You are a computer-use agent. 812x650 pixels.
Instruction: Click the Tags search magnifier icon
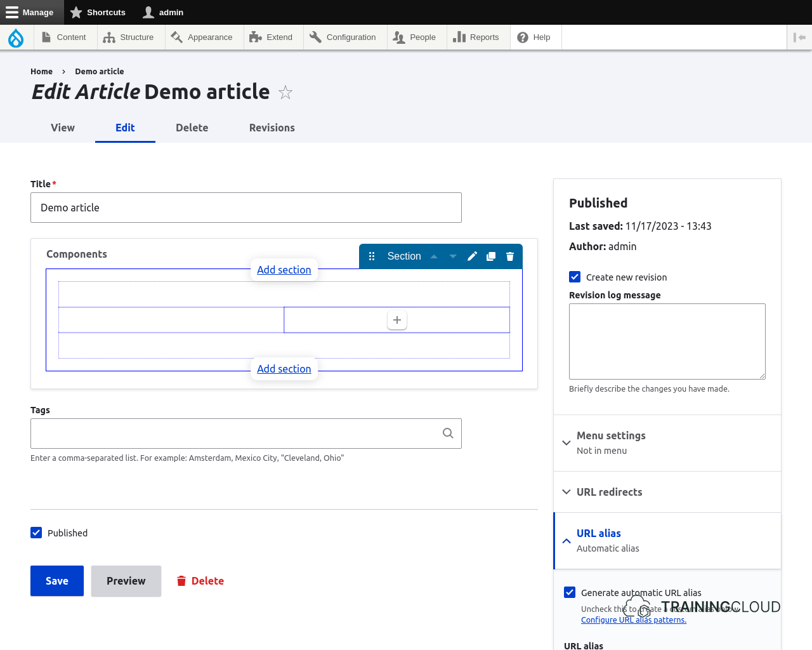point(448,433)
